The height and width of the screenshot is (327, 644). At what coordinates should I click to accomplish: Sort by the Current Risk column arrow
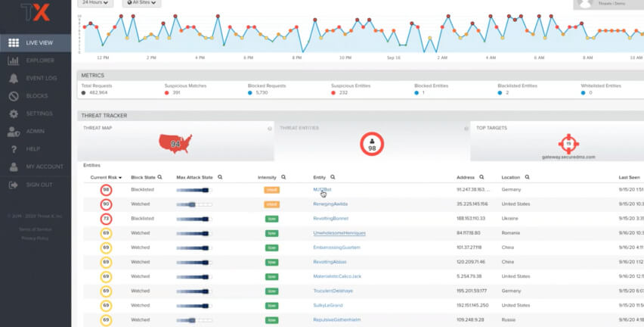[x=120, y=178]
